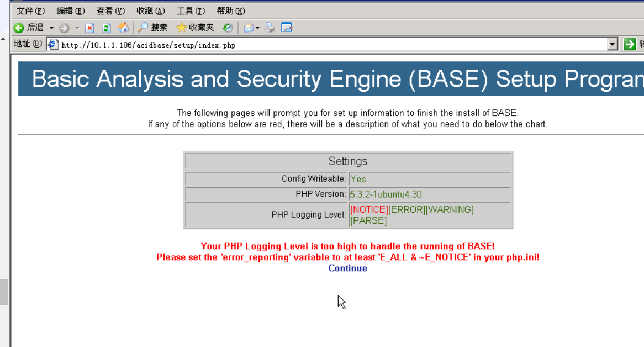Click the 地址(D) address label
The width and height of the screenshot is (644, 347).
click(x=28, y=44)
